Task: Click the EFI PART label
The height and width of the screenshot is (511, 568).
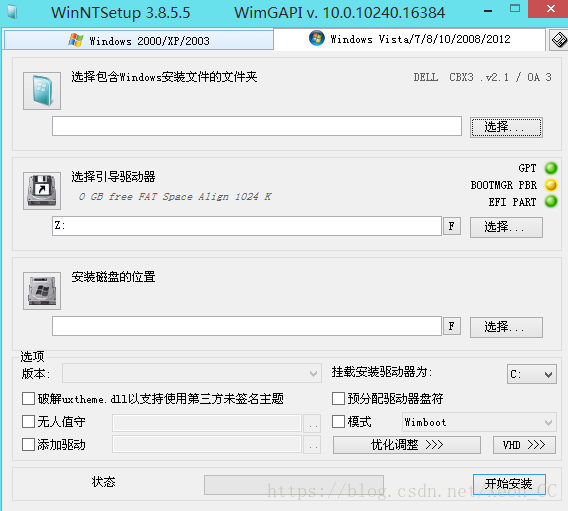Action: [x=512, y=202]
